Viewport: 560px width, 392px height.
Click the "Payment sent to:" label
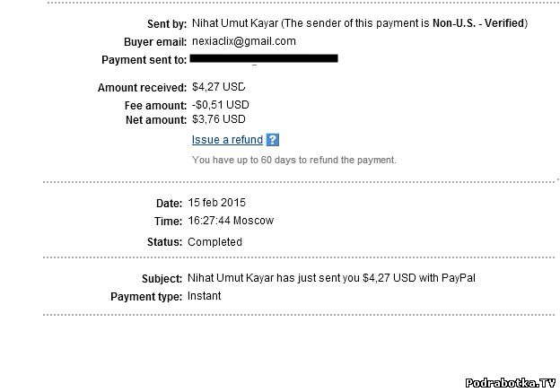144,60
